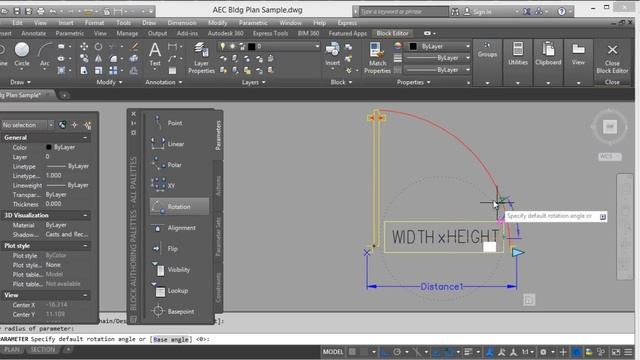Open the Express Tools ribbon tab
Viewport: 640px width, 360px height.
(x=270, y=33)
